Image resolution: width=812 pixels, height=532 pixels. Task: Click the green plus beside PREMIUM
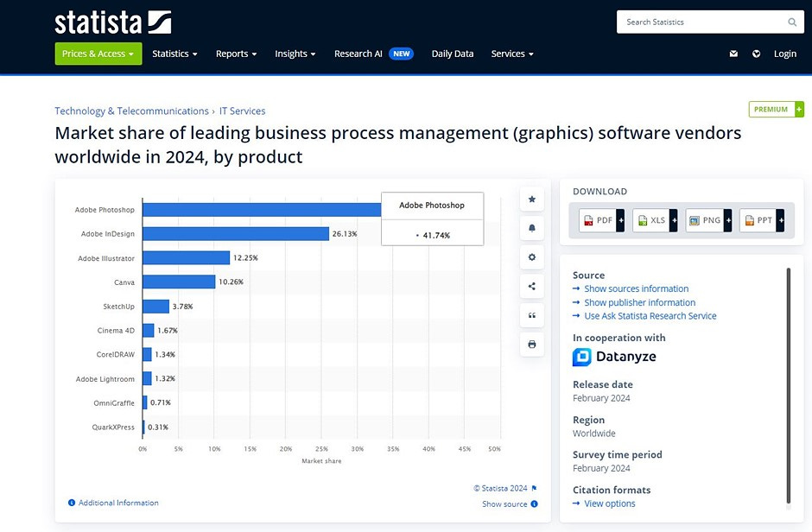(x=799, y=109)
